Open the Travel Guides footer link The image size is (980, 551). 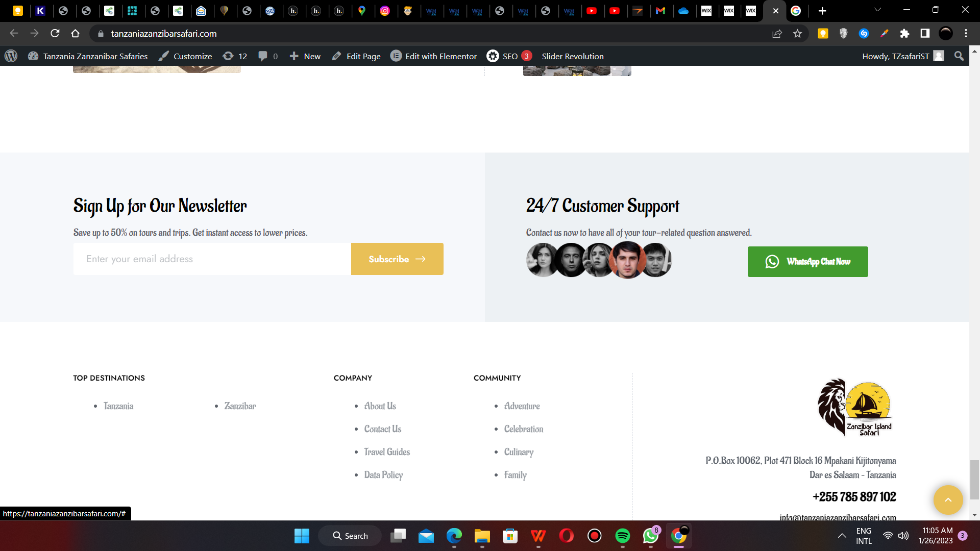[x=387, y=452]
